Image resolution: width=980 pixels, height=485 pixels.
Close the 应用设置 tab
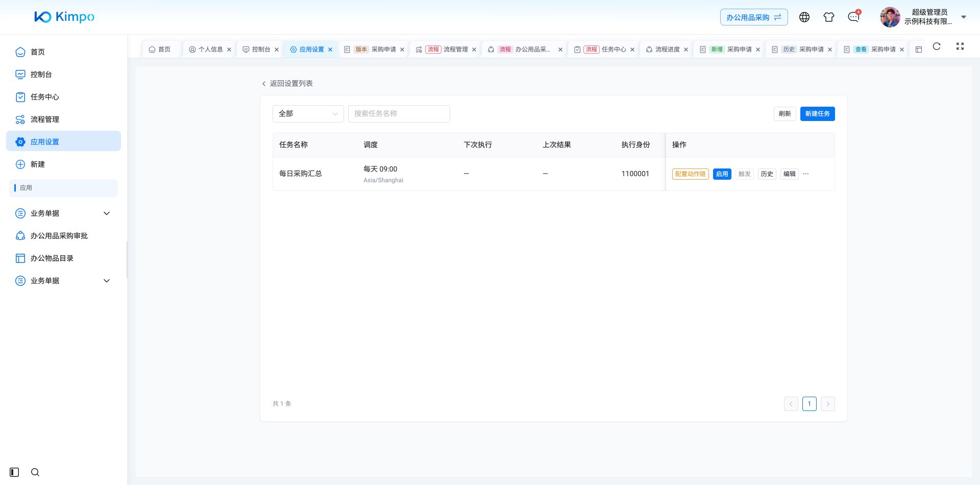click(x=330, y=50)
